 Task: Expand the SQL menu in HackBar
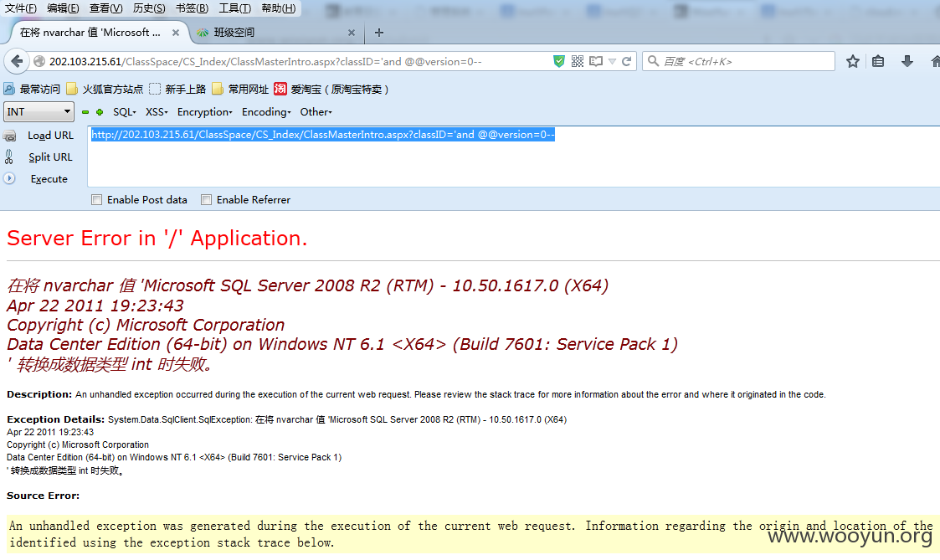(x=125, y=112)
